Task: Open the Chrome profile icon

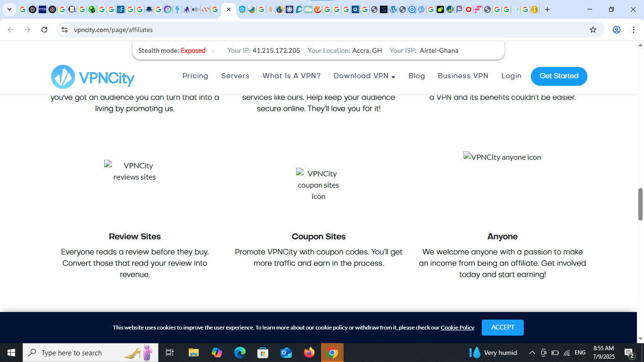Action: [616, 30]
